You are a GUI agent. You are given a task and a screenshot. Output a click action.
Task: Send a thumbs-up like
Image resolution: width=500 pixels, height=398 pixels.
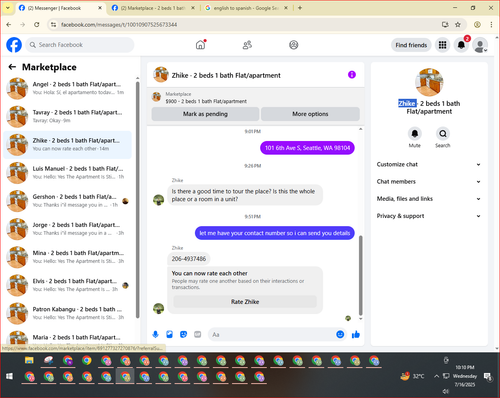356,334
